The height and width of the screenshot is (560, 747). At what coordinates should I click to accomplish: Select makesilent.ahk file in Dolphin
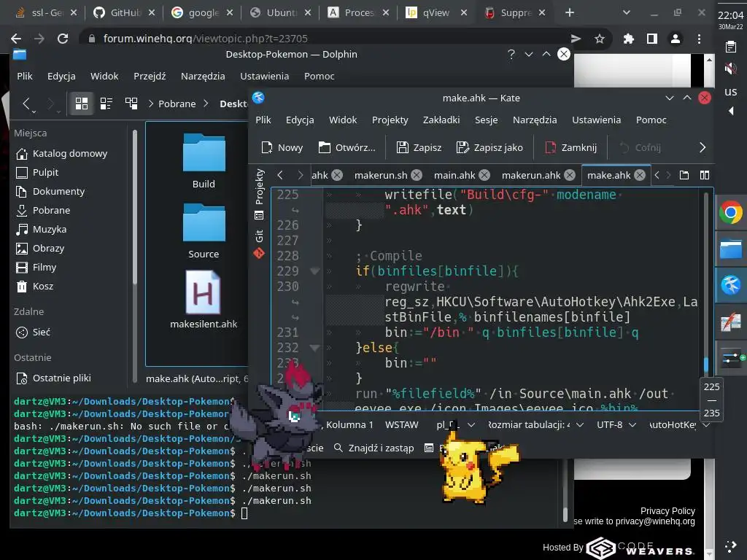tap(204, 300)
